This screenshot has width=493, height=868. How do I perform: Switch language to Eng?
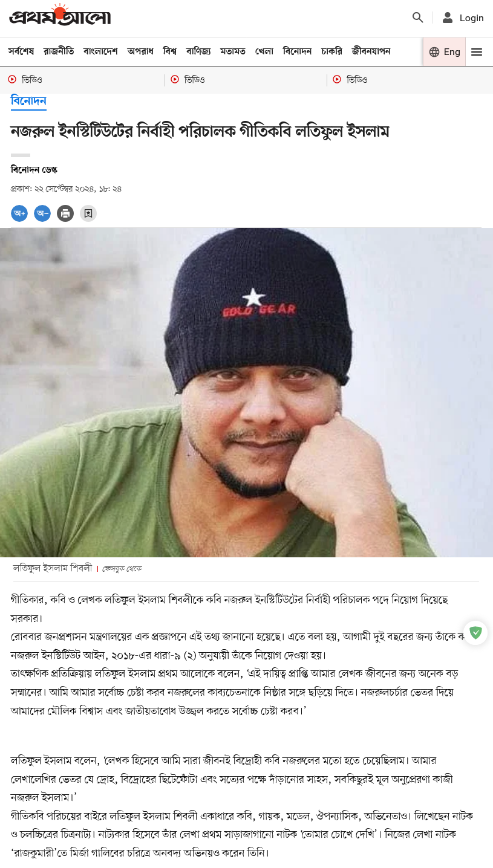(445, 52)
